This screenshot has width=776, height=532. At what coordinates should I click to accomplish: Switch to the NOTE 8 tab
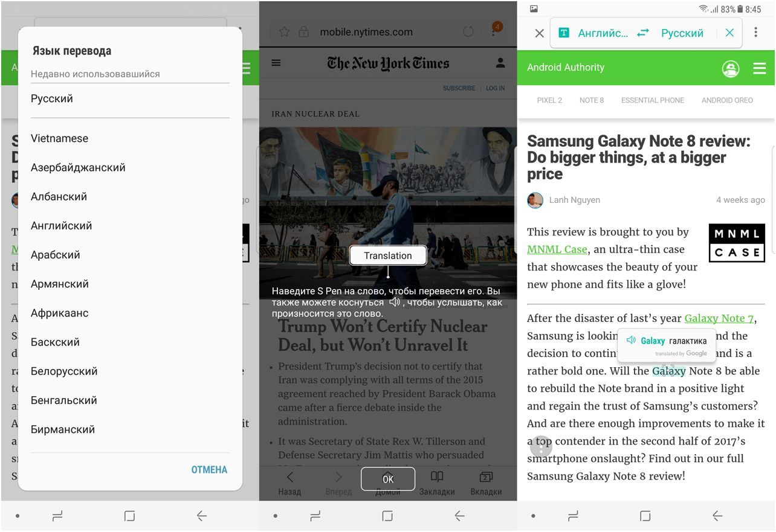pyautogui.click(x=591, y=100)
